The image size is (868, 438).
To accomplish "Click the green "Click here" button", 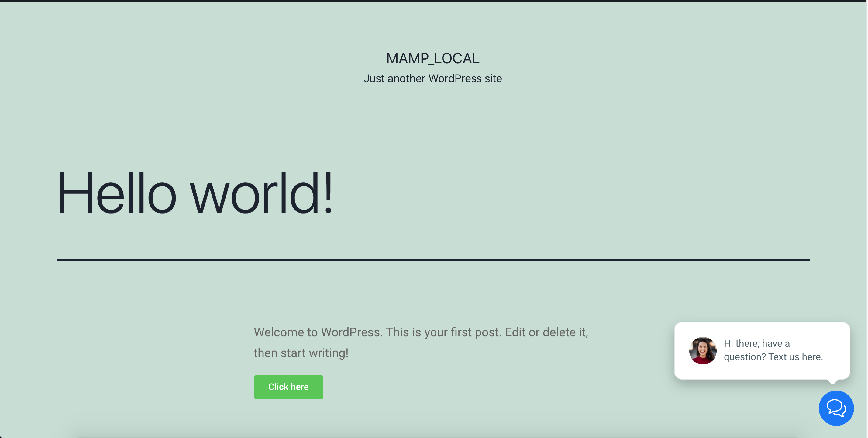I will tap(288, 387).
